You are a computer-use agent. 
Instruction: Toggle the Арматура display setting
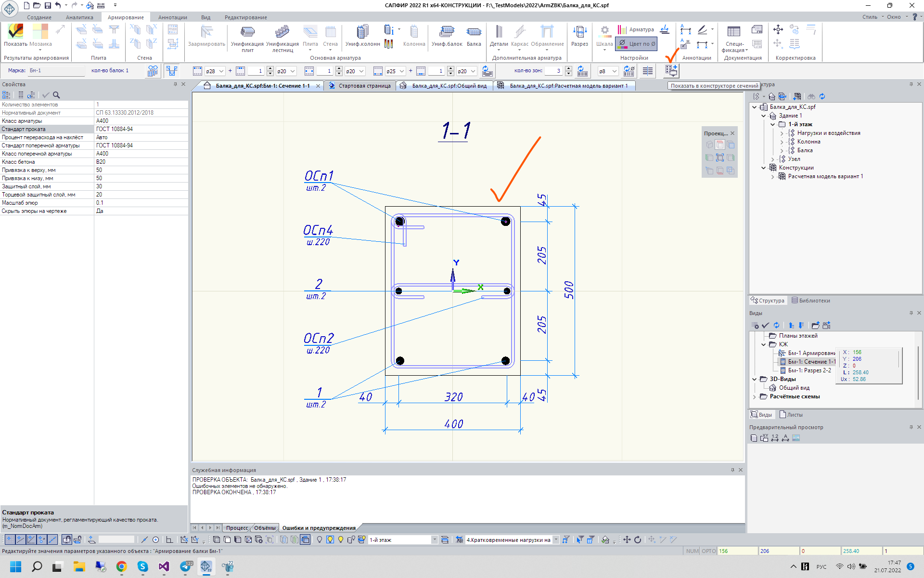point(636,29)
